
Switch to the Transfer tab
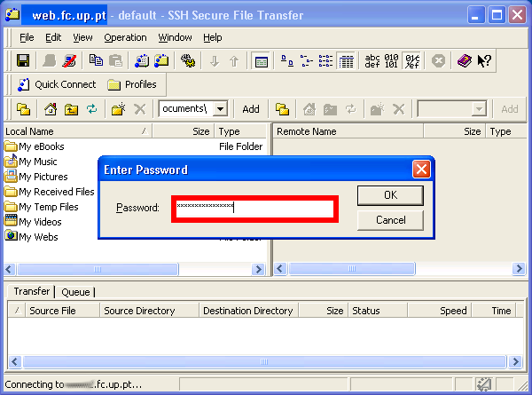pos(32,291)
